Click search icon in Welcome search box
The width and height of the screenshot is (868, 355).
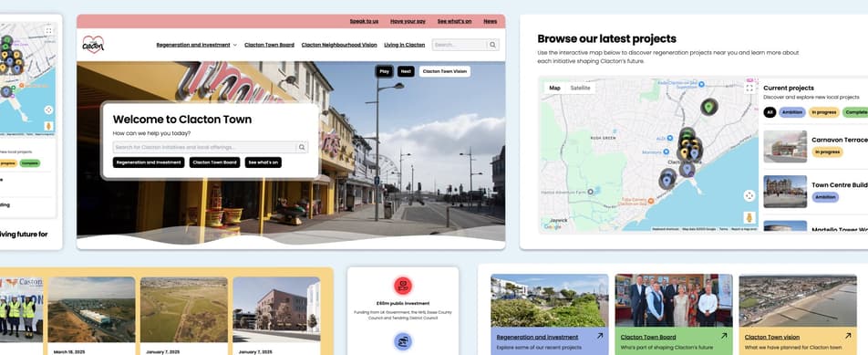click(x=302, y=147)
